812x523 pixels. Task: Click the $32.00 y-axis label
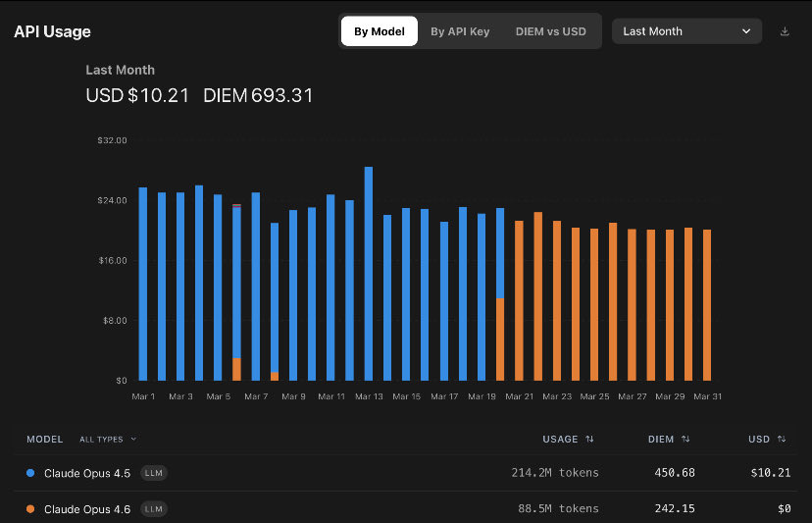click(112, 140)
